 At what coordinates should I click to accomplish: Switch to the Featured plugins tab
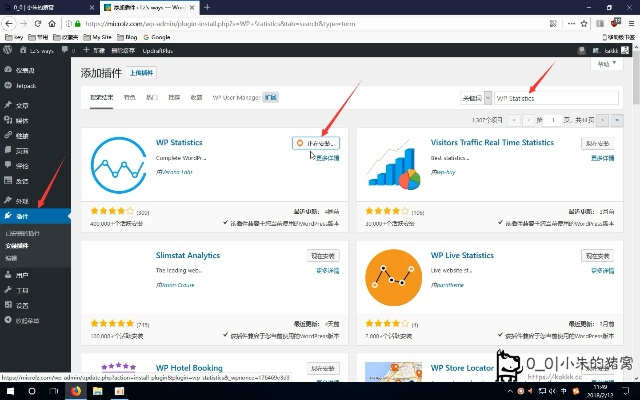tap(130, 98)
